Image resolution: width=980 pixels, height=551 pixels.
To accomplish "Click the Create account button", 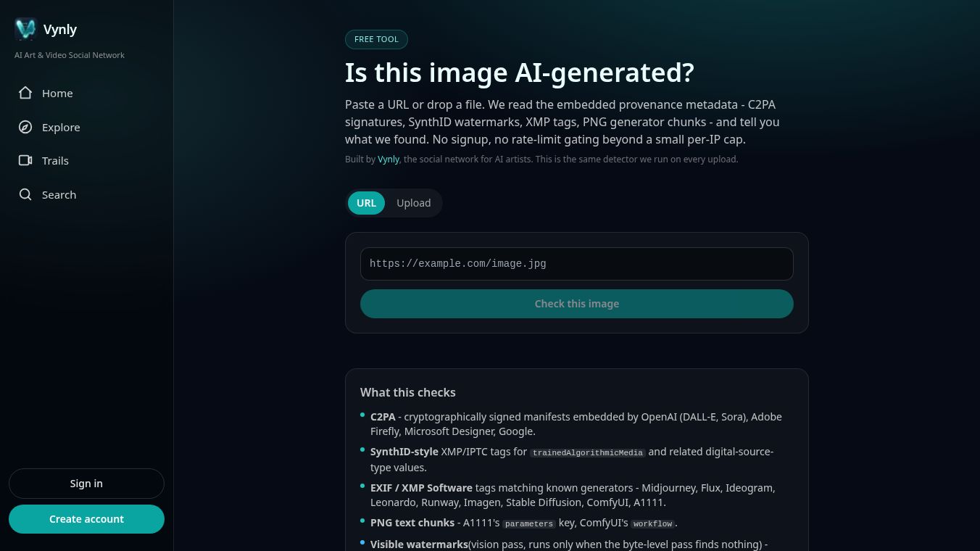I will [x=86, y=519].
